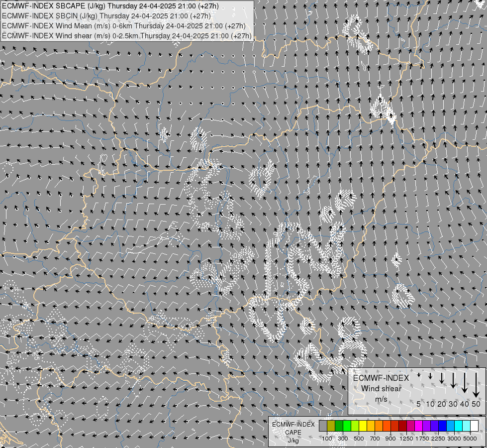Click the 'Wind shear' legend heading
The width and height of the screenshot is (487, 448).
(381, 389)
